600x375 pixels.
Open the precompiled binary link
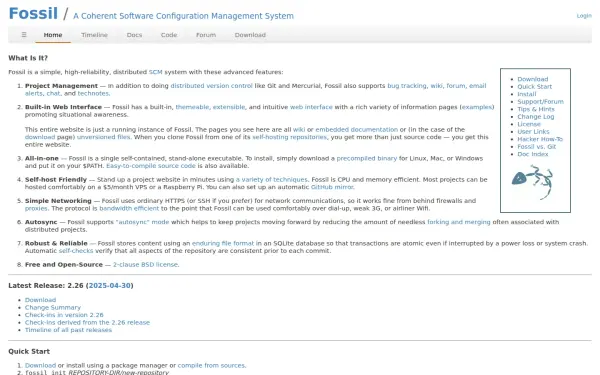[x=367, y=158]
